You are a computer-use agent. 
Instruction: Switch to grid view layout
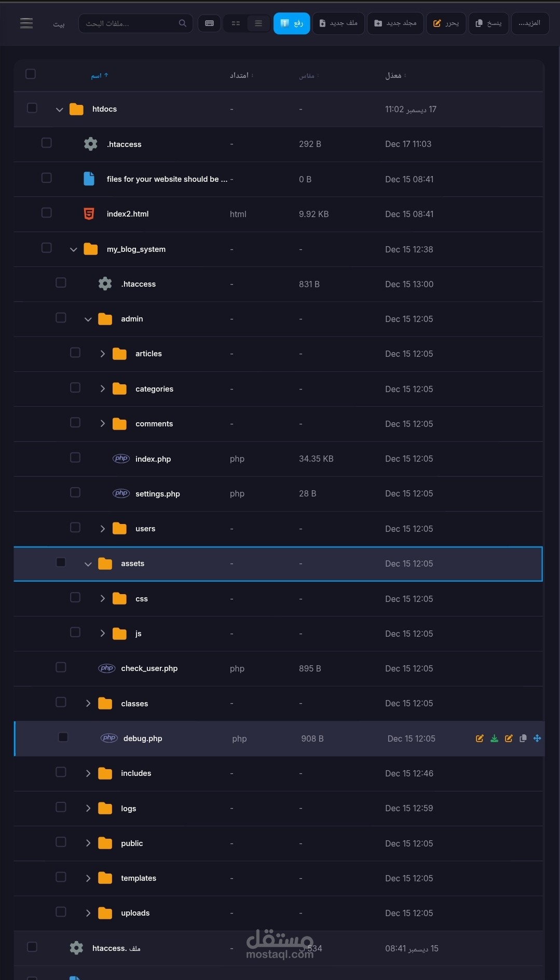236,23
